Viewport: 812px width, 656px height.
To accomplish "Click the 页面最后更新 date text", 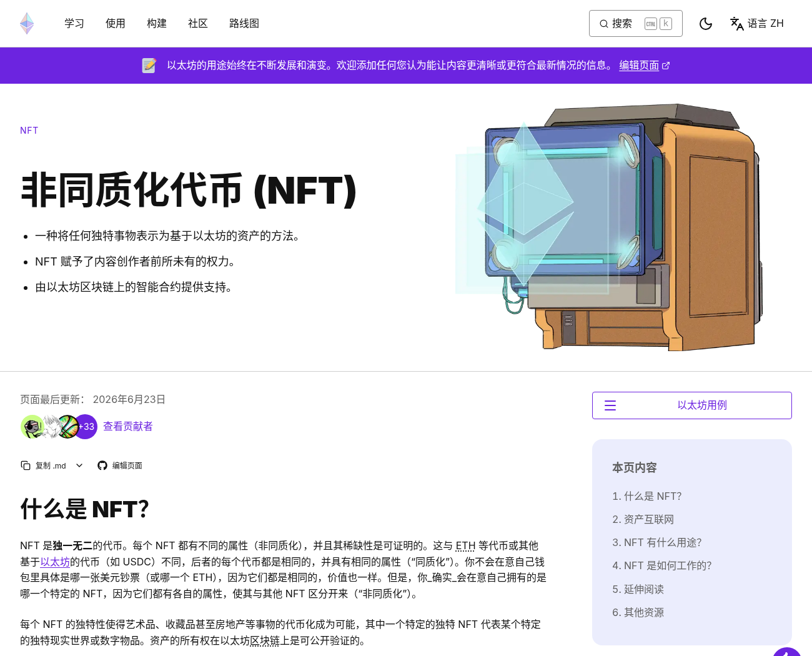I will point(93,399).
